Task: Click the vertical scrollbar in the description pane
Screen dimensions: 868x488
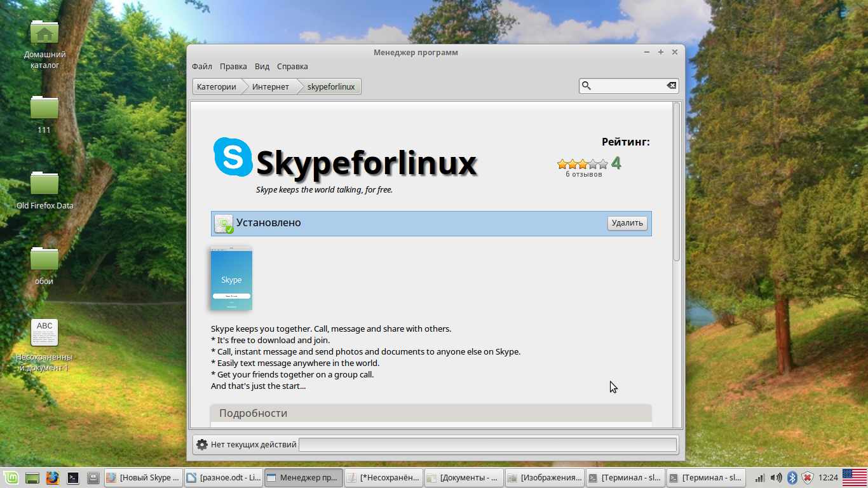Action: 677,181
